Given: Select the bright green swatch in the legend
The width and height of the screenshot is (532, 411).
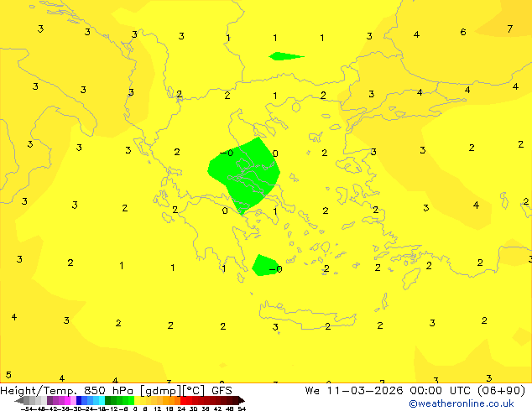Looking at the screenshot, I should [x=131, y=400].
